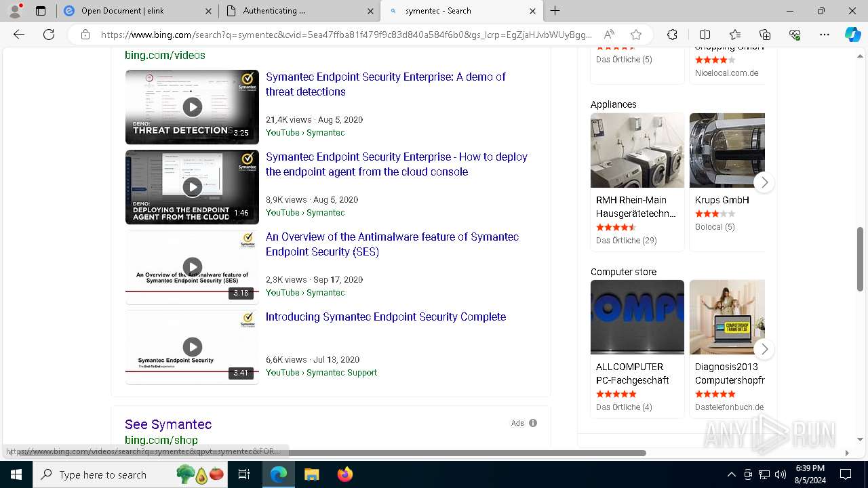Viewport: 868px width, 488px height.
Task: Show more Computer store results arrow
Action: click(764, 349)
